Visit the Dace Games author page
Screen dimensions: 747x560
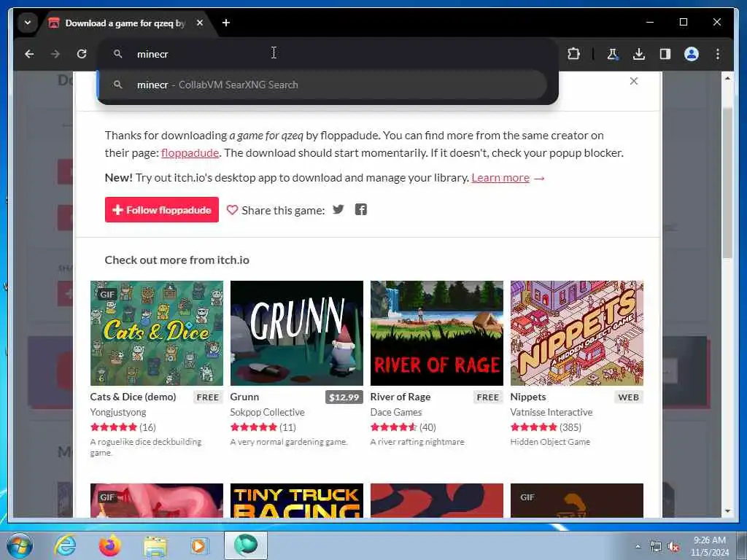(x=396, y=412)
